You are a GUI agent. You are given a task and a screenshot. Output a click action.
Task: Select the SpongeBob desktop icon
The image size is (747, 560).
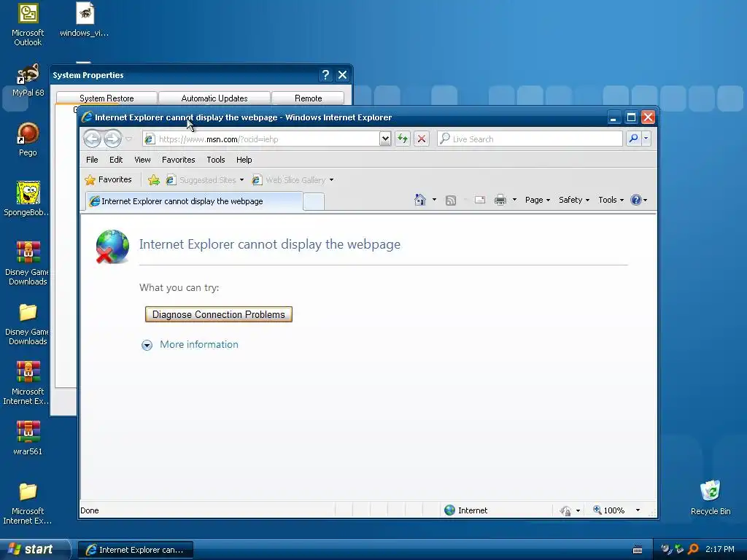pos(27,199)
